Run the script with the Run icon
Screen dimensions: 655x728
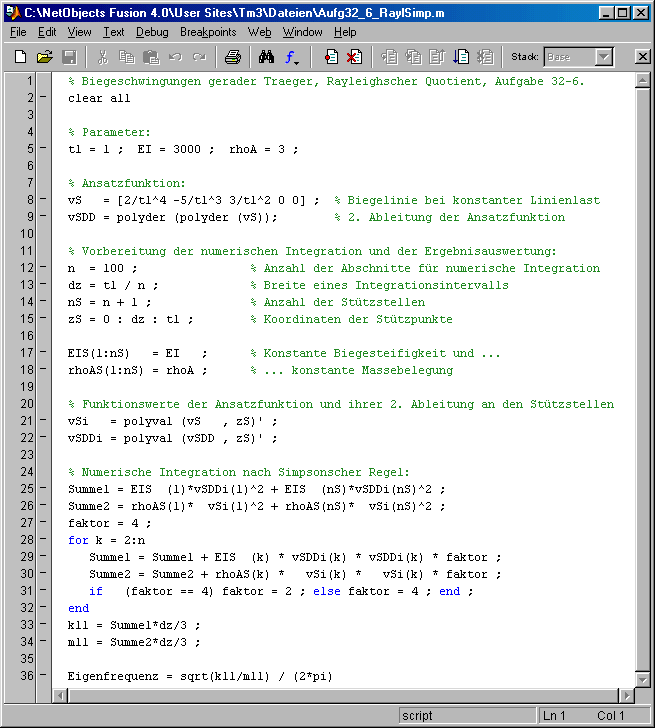pyautogui.click(x=461, y=57)
